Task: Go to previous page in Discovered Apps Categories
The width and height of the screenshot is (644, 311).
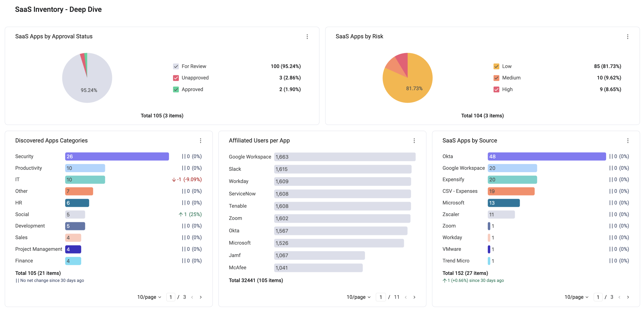Action: [x=192, y=297]
